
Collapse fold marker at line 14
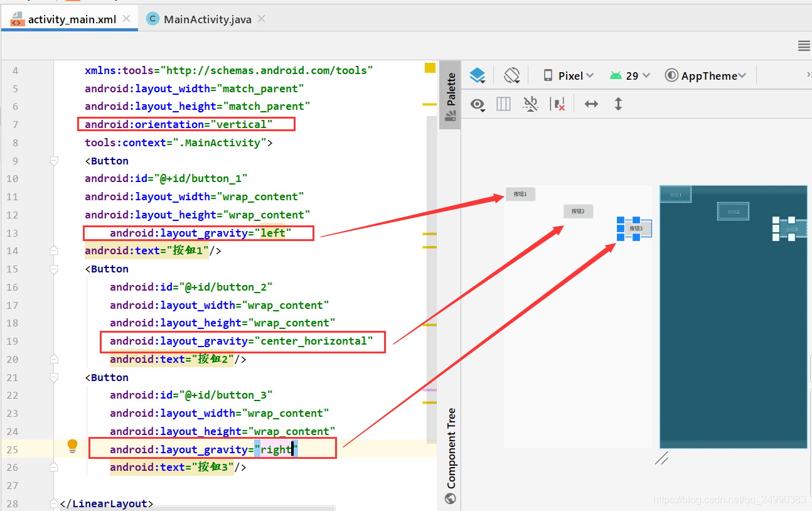tap(54, 250)
